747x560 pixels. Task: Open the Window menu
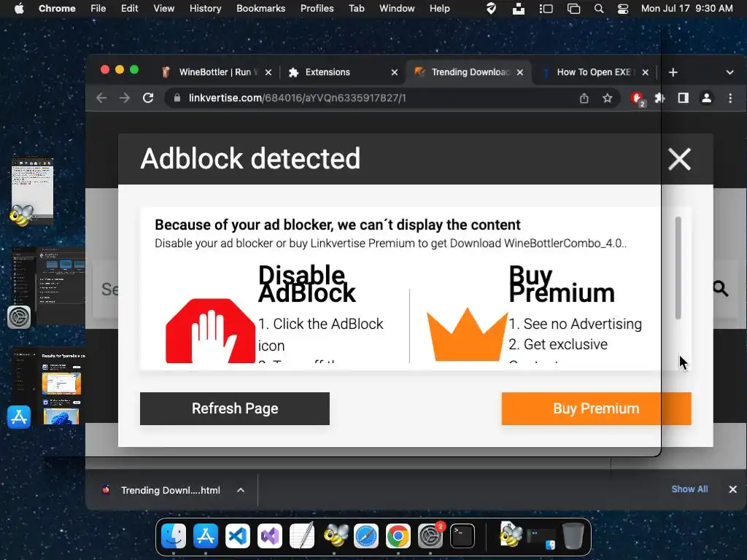pos(397,8)
